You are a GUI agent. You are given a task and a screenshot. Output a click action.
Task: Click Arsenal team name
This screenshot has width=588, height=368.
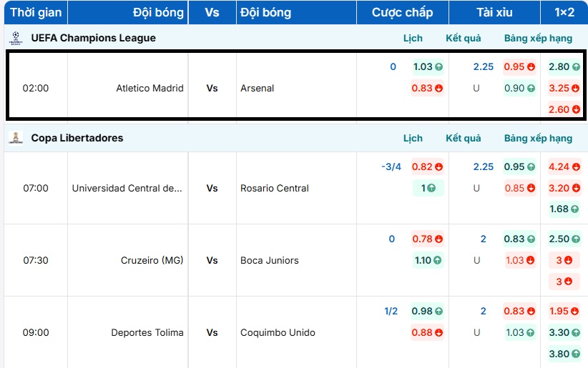(258, 88)
